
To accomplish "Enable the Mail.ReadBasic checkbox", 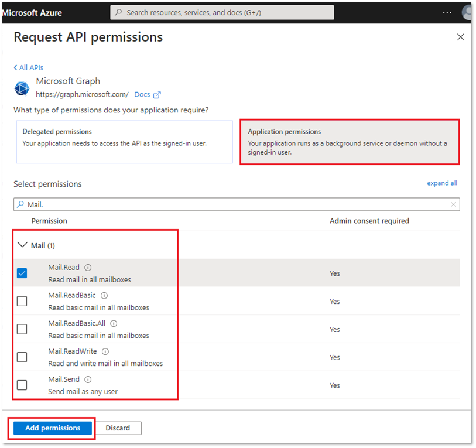I will (x=22, y=301).
